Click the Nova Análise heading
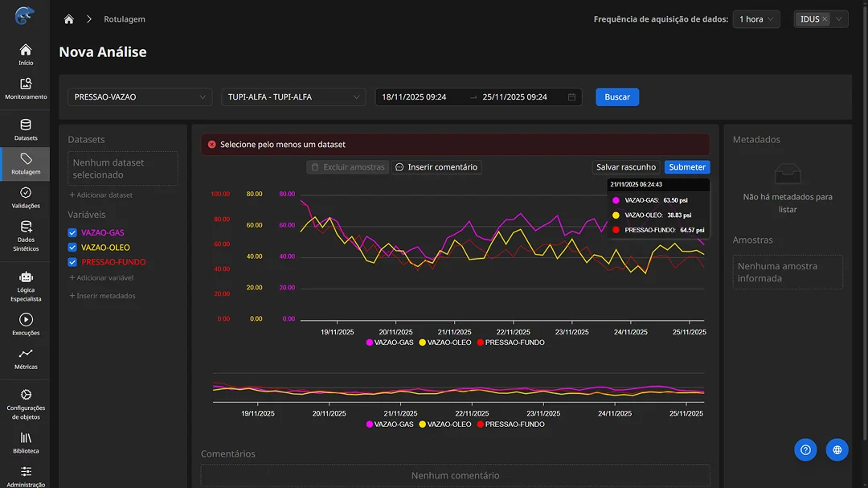 click(x=103, y=52)
